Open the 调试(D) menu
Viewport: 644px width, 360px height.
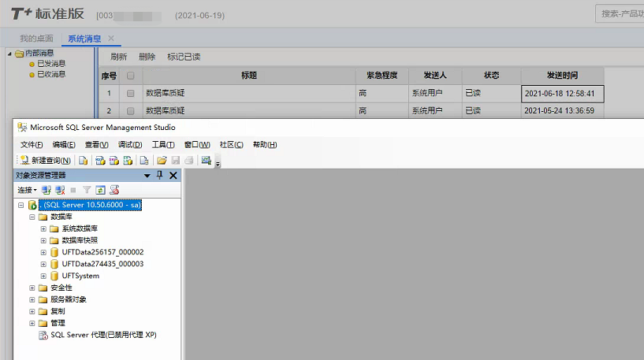click(x=130, y=145)
